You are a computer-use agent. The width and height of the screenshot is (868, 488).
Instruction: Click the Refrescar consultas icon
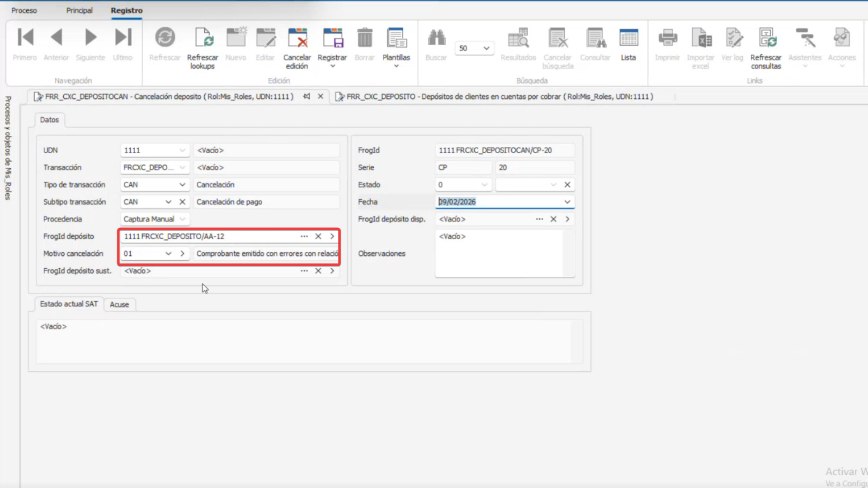tap(766, 38)
